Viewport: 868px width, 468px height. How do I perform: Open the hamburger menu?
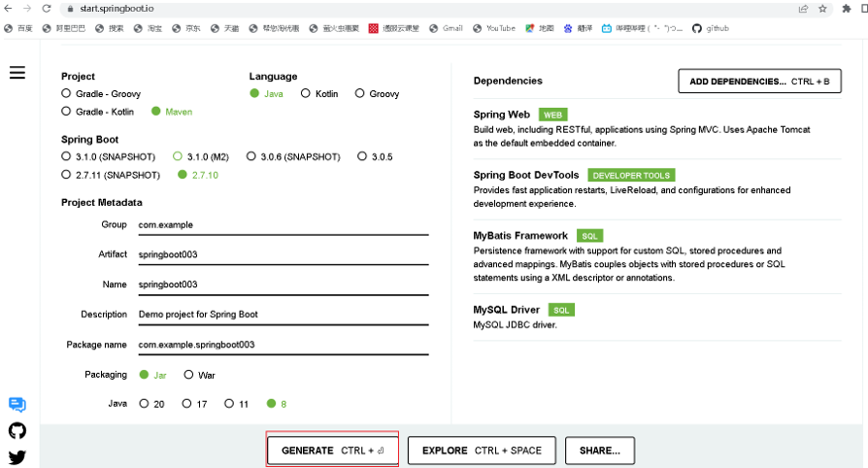17,73
